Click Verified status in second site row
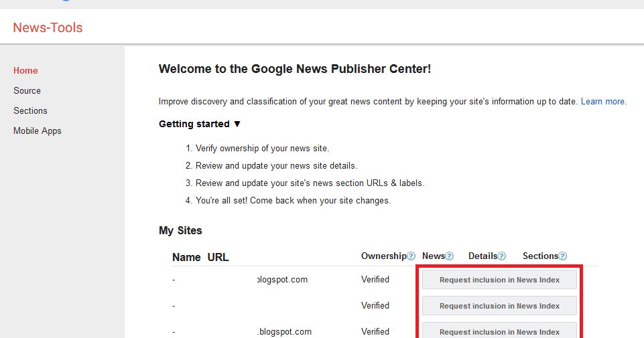 click(375, 306)
